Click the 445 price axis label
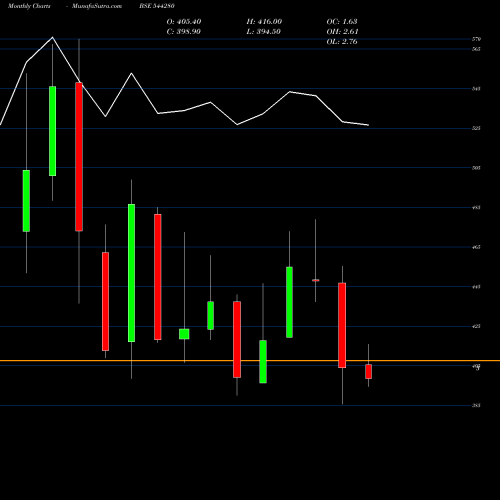 tap(476, 287)
